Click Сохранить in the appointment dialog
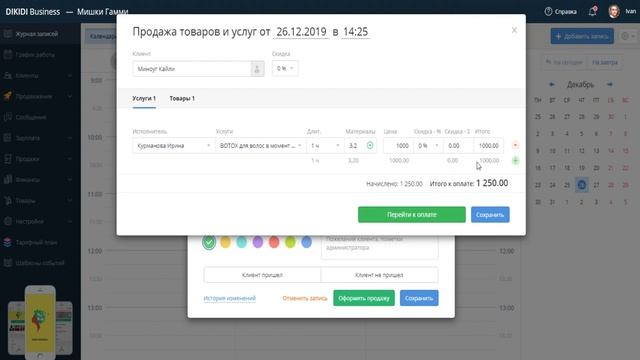Screen dimensions: 640x360 click(419, 298)
